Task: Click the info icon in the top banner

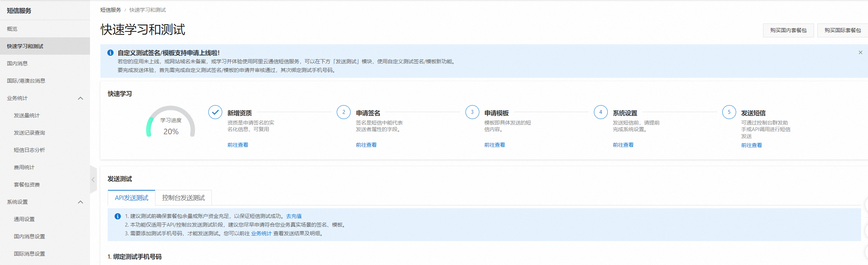Action: [x=110, y=53]
